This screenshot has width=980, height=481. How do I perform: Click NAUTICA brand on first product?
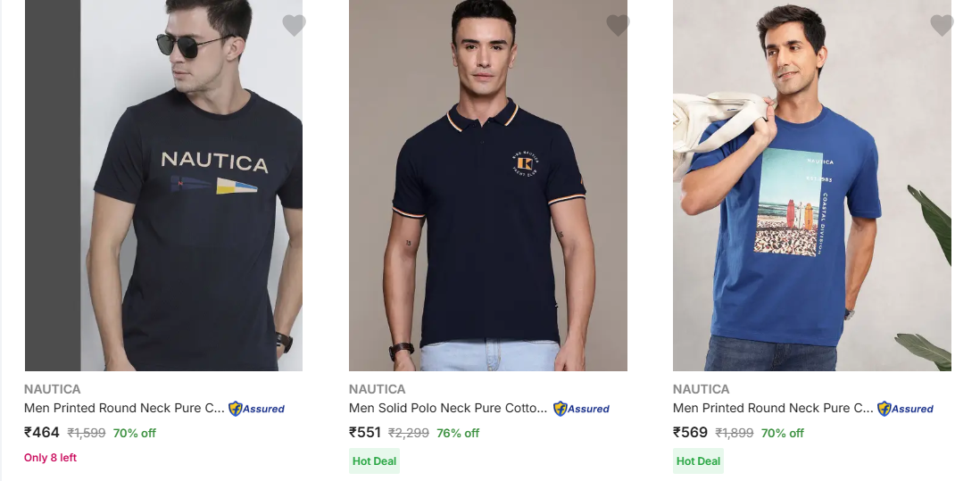[53, 389]
